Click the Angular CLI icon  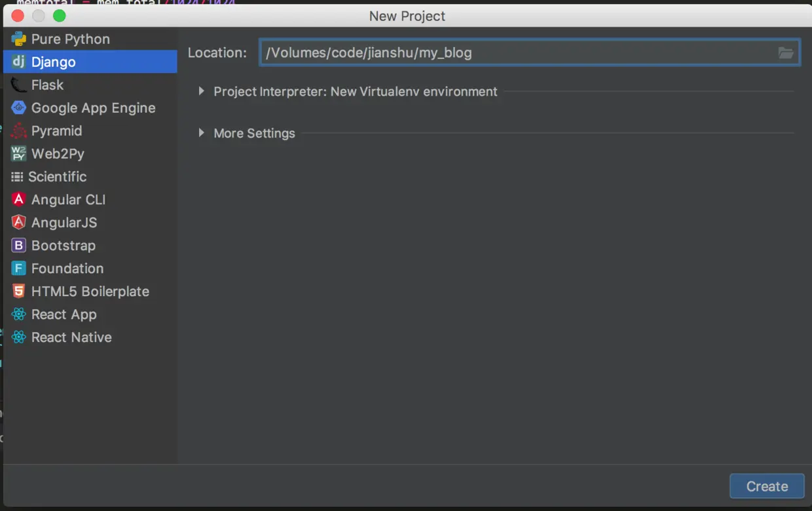pyautogui.click(x=18, y=200)
